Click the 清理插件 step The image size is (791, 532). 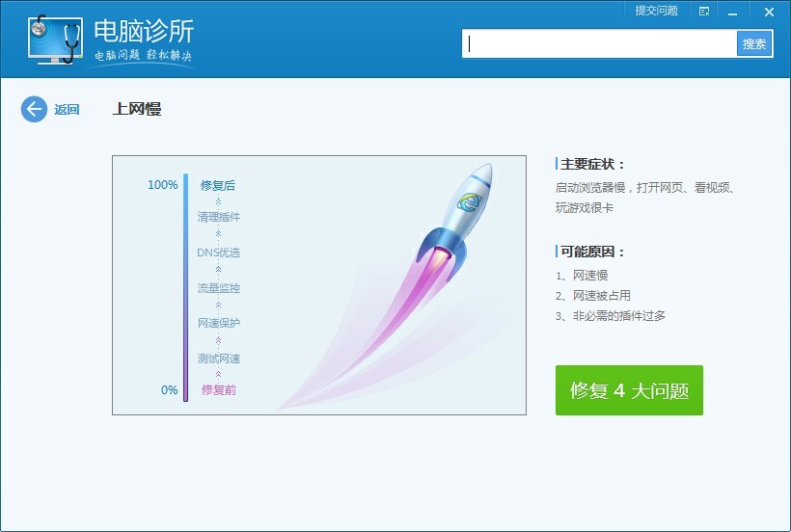click(x=218, y=217)
